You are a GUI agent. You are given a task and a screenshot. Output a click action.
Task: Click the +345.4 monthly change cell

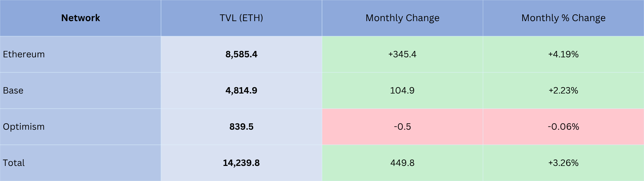point(402,54)
